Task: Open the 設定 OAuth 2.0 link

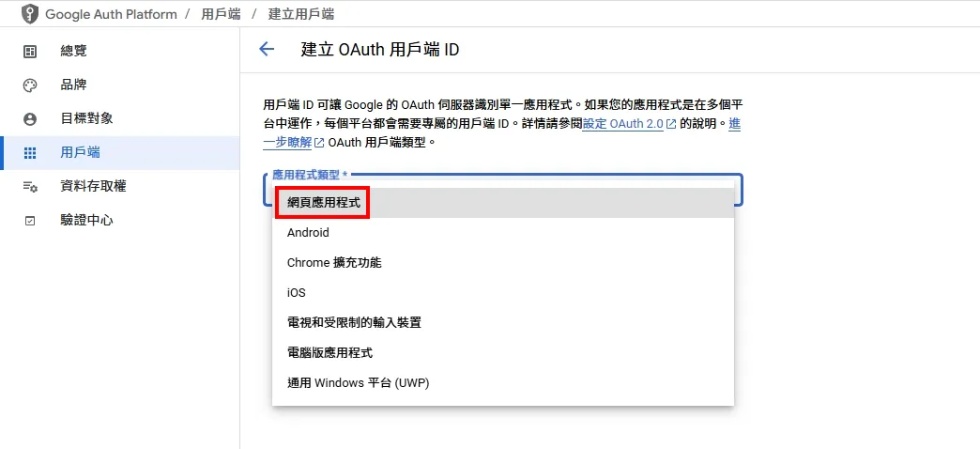Action: pos(623,124)
